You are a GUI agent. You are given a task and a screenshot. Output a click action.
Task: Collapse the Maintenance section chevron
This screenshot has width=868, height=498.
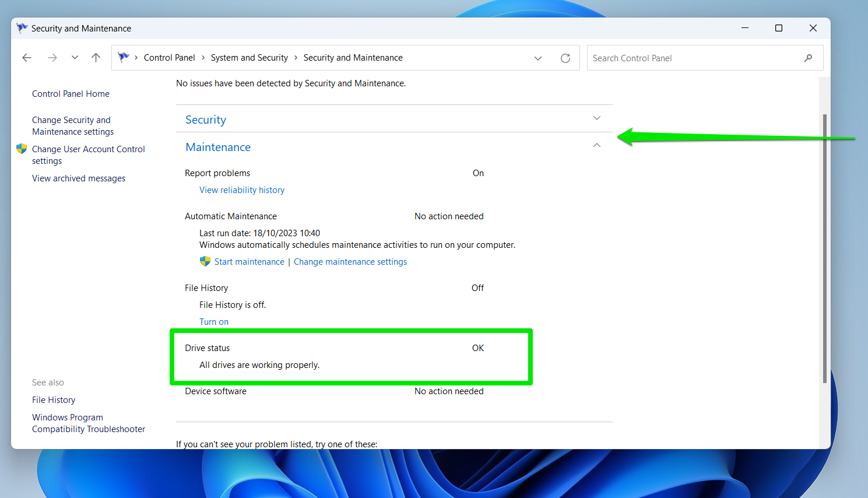pyautogui.click(x=597, y=145)
